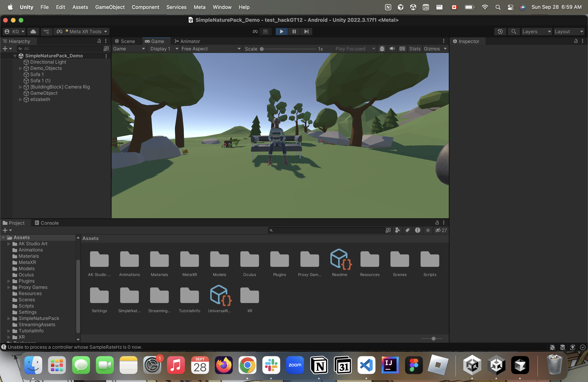Open the GameObject menu

(110, 7)
